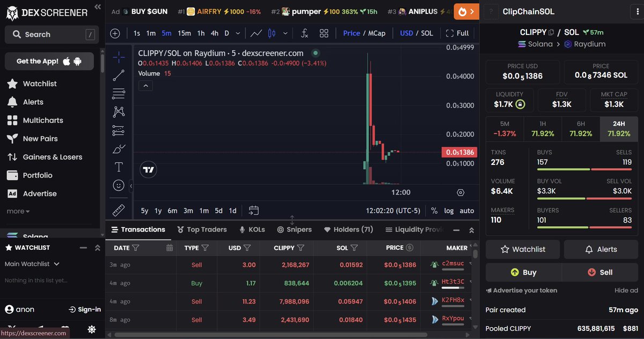The height and width of the screenshot is (339, 644).
Task: Select the 15m chart interval
Action: coord(184,33)
